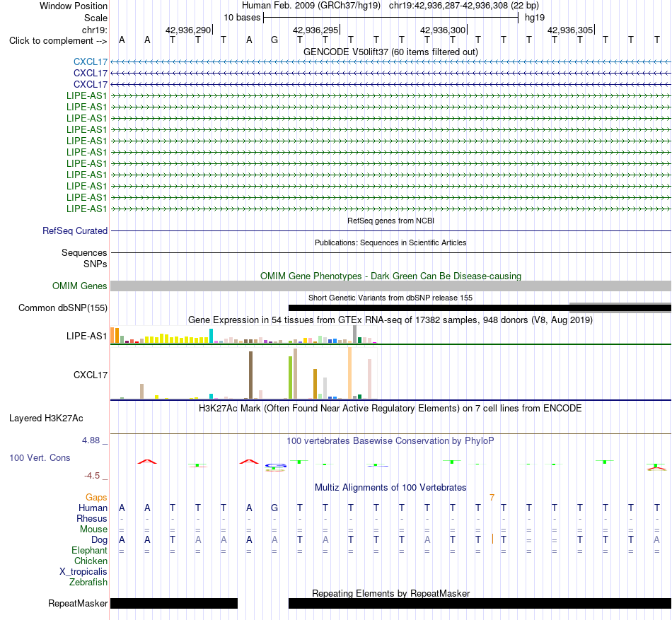Viewport: 672px width, 620px height.
Task: Click the 'Click to complement -->' label
Action: pyautogui.click(x=58, y=41)
